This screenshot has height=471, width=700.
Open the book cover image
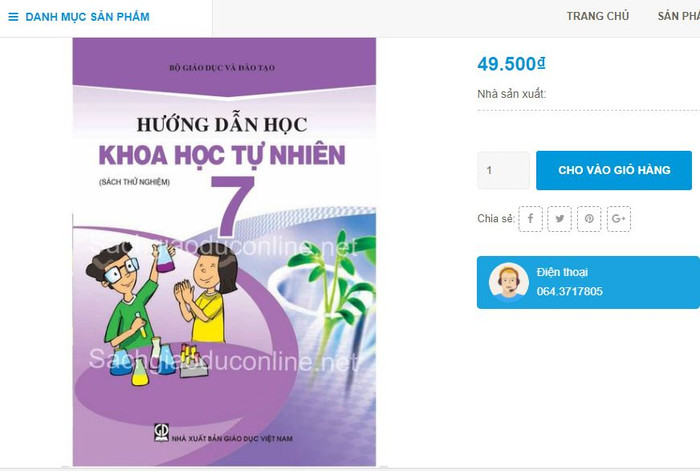tap(224, 252)
